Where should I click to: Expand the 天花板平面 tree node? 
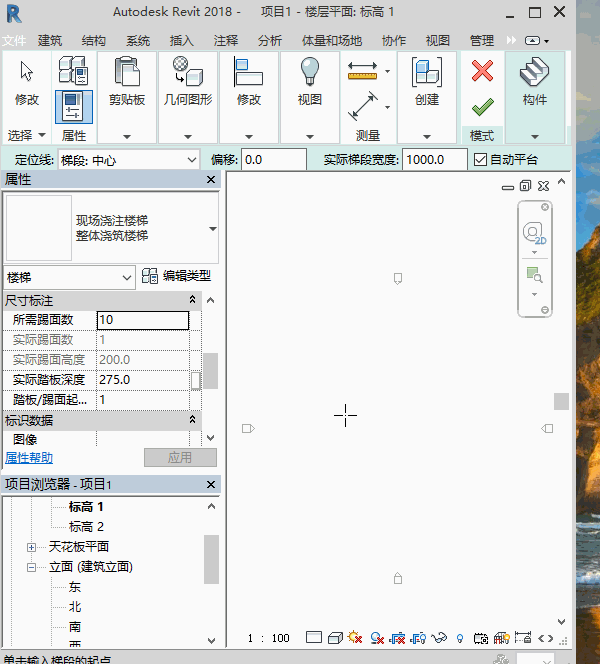click(x=32, y=547)
